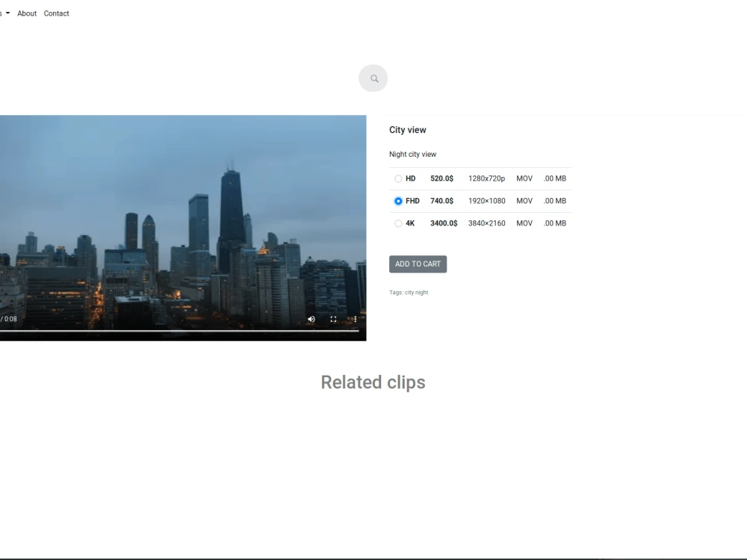The image size is (747, 560).
Task: Click the ADD TO CART button
Action: point(418,264)
